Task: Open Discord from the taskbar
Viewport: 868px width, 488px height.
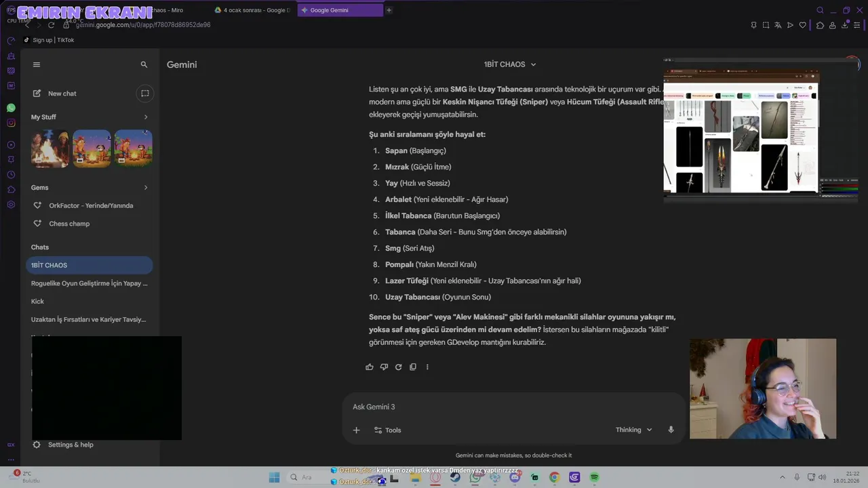Action: click(515, 477)
